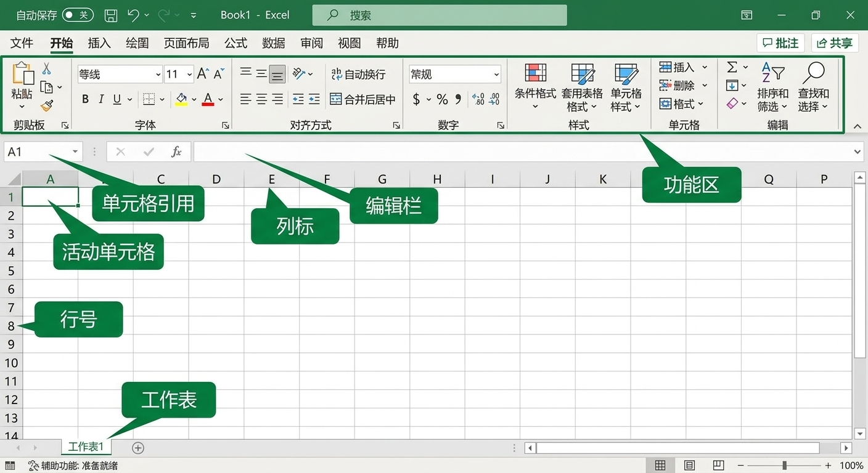
Task: Open 条件格式 conditional formatting
Action: click(535, 86)
